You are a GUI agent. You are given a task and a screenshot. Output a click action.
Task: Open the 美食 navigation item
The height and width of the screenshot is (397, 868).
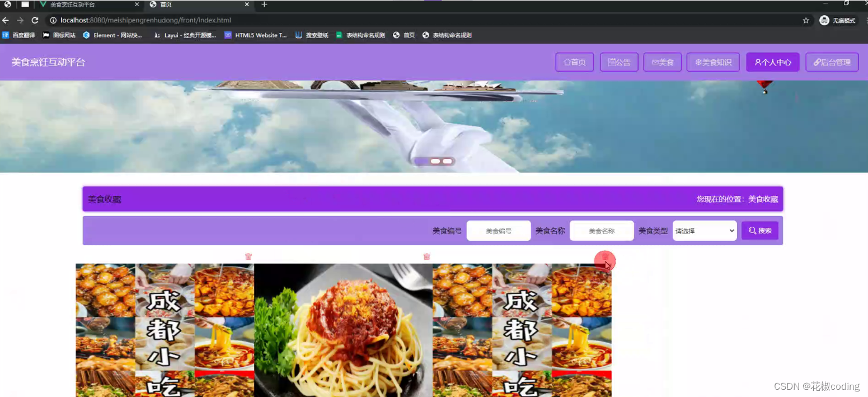(663, 62)
